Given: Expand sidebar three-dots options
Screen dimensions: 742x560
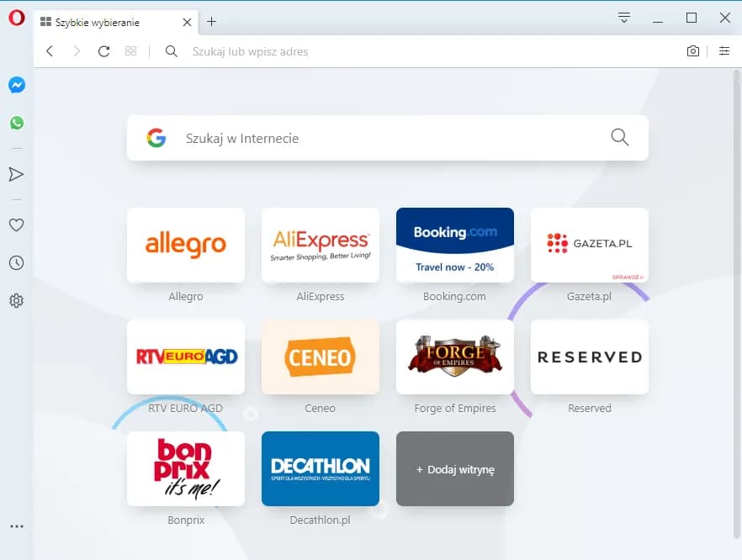Looking at the screenshot, I should (17, 526).
